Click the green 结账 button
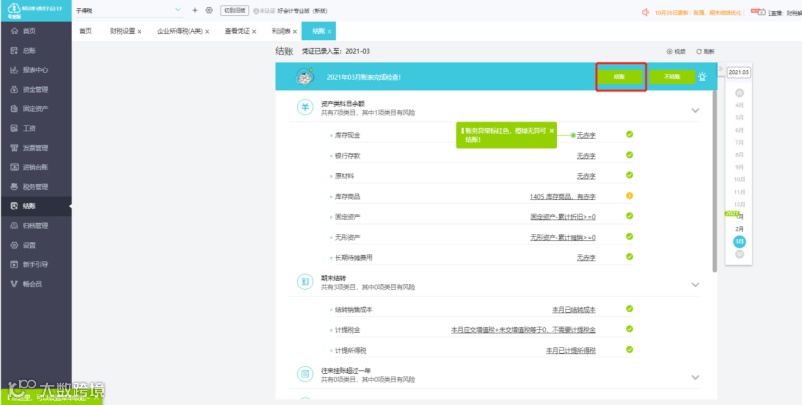The image size is (802, 405). click(620, 77)
